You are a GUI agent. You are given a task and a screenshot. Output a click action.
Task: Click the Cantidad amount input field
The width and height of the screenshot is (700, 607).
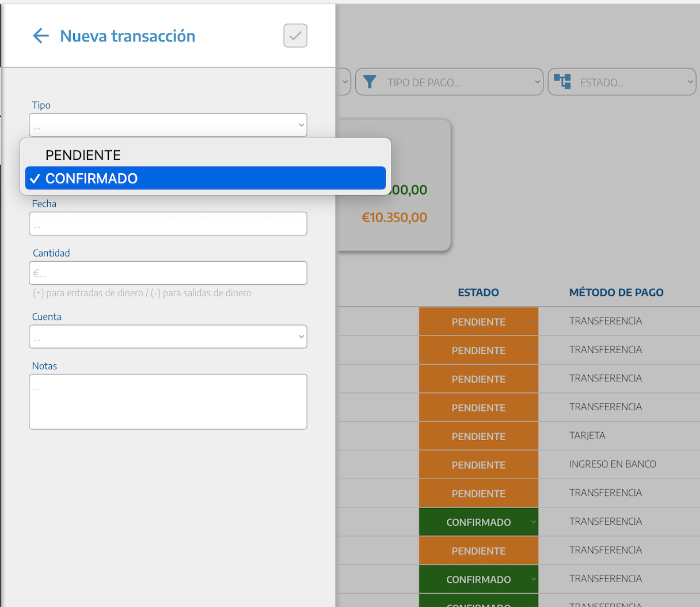coord(168,273)
